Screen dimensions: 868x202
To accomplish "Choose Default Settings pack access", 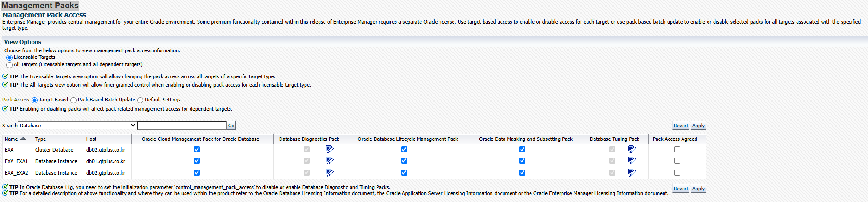I will [x=140, y=100].
